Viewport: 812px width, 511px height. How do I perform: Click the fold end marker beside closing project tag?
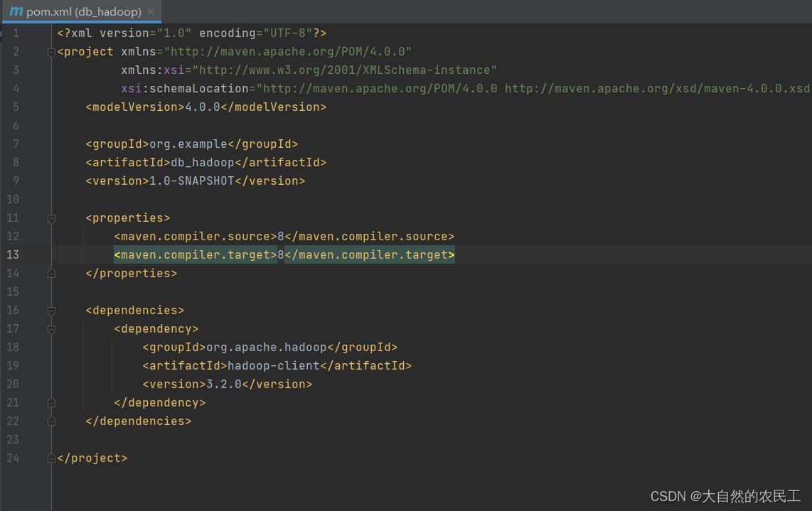[x=51, y=458]
